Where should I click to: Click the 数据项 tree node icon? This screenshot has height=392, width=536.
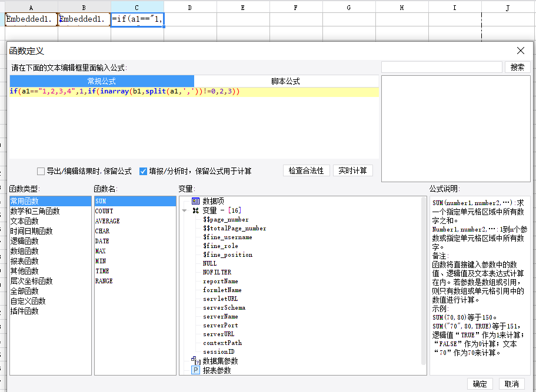[196, 201]
